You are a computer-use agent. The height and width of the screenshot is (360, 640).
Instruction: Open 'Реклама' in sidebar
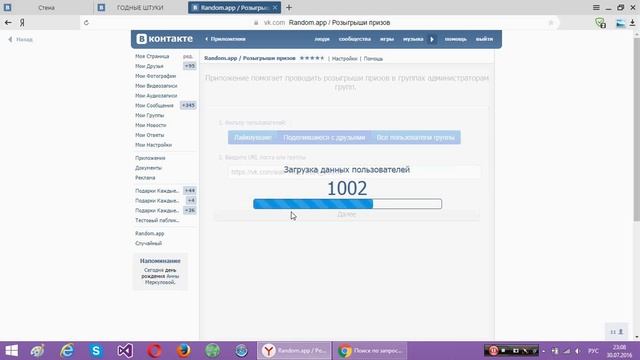click(145, 178)
